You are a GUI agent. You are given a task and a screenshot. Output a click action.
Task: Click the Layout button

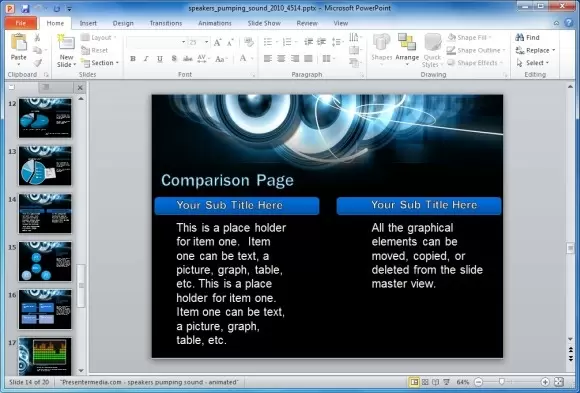click(98, 37)
